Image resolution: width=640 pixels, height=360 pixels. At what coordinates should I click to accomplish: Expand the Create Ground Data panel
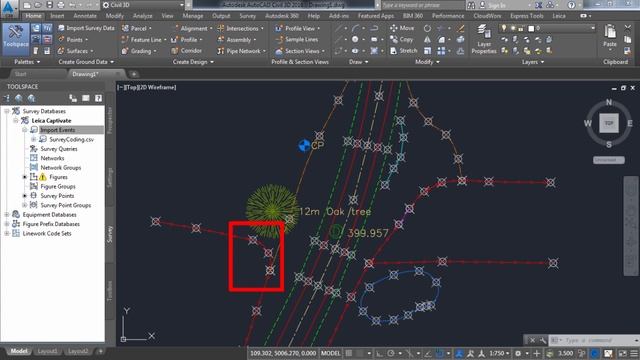(86, 62)
